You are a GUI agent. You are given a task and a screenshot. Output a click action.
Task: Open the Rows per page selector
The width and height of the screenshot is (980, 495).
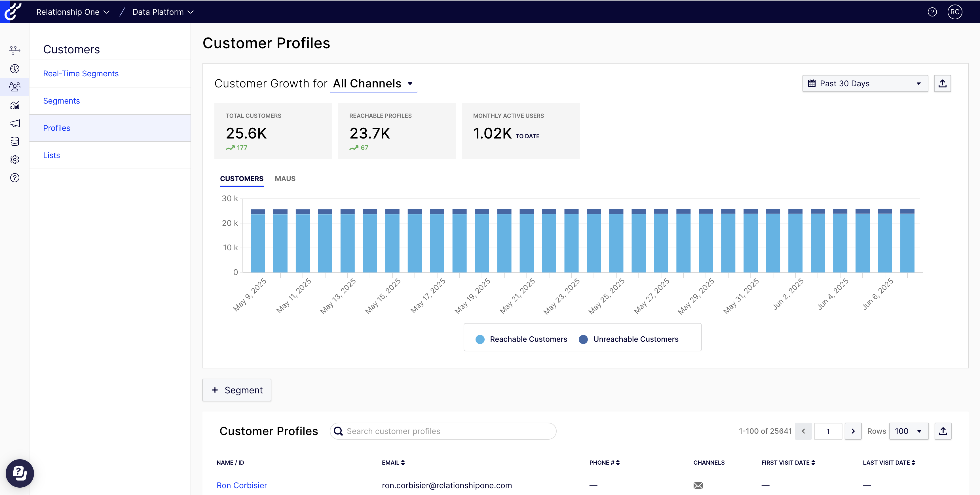[x=909, y=431]
